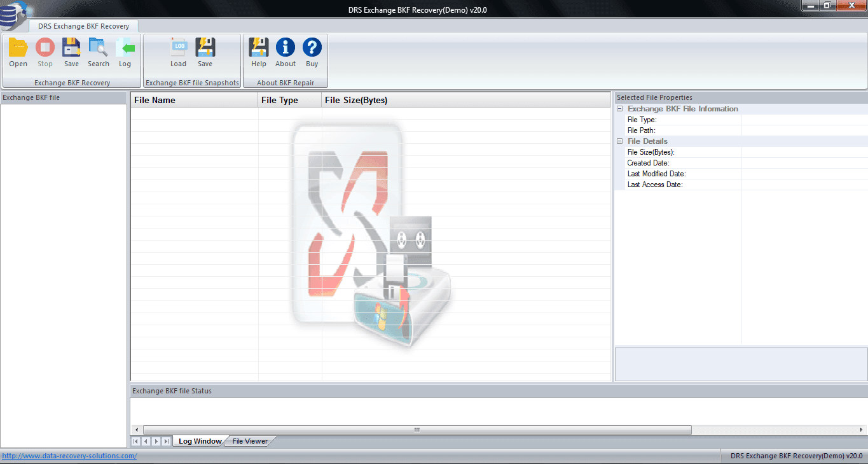This screenshot has width=868, height=464.
Task: Collapse the Exchange BKF File Information section
Action: (619, 108)
